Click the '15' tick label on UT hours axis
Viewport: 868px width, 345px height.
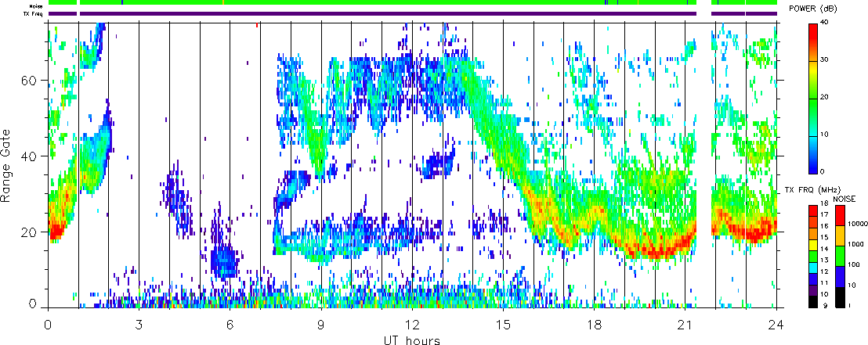click(503, 324)
